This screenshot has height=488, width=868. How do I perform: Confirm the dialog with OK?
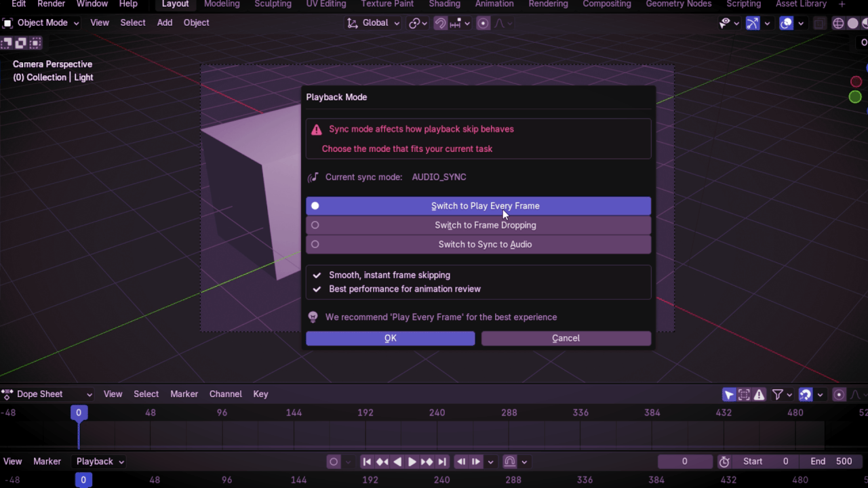tap(391, 338)
